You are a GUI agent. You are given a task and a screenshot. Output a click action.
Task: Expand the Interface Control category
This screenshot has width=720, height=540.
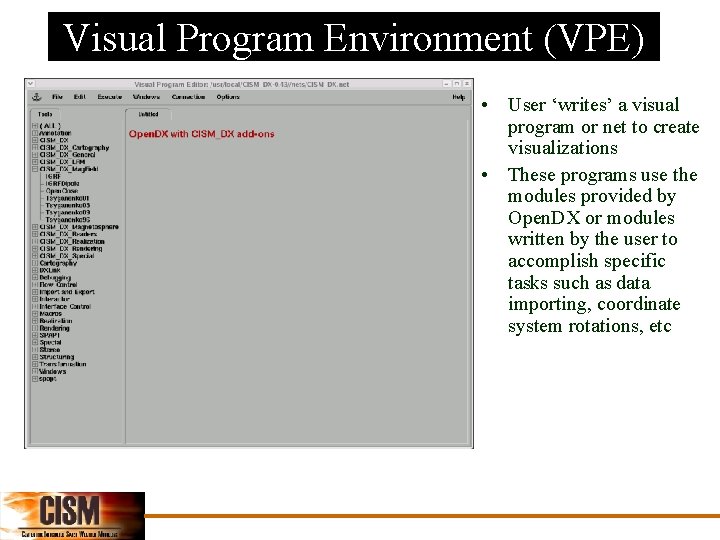coord(35,307)
